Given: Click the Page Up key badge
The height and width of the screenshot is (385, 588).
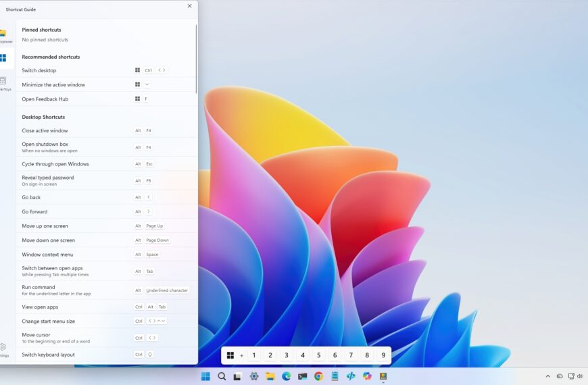Looking at the screenshot, I should click(155, 226).
